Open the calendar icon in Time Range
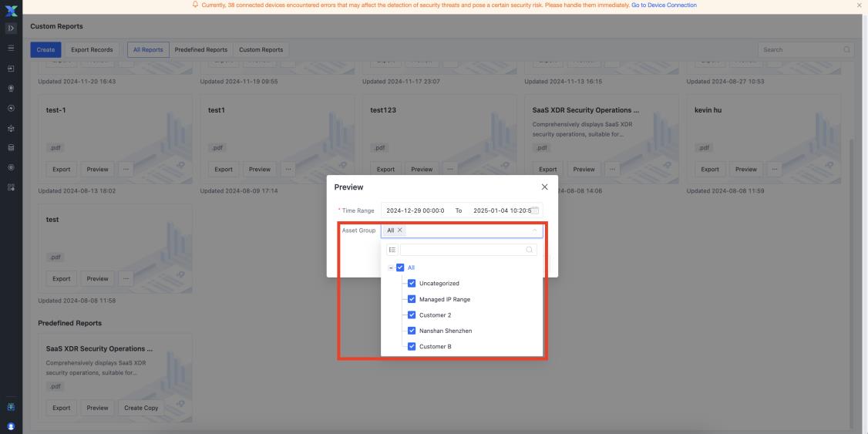 [x=535, y=211]
